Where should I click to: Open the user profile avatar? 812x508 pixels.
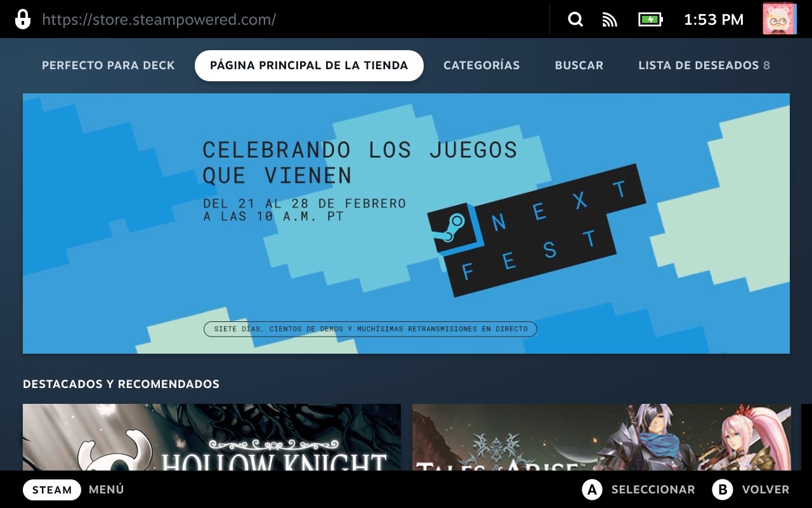click(x=779, y=19)
